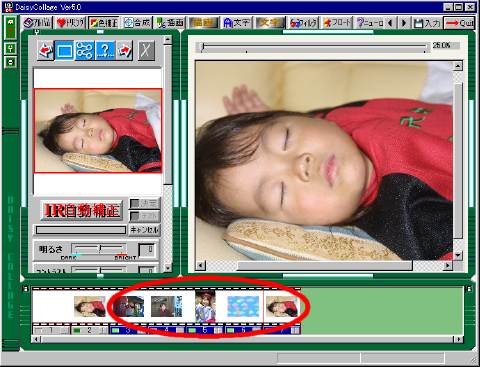Click the red right arrow icon
This screenshot has width=480, height=367.
(x=124, y=51)
